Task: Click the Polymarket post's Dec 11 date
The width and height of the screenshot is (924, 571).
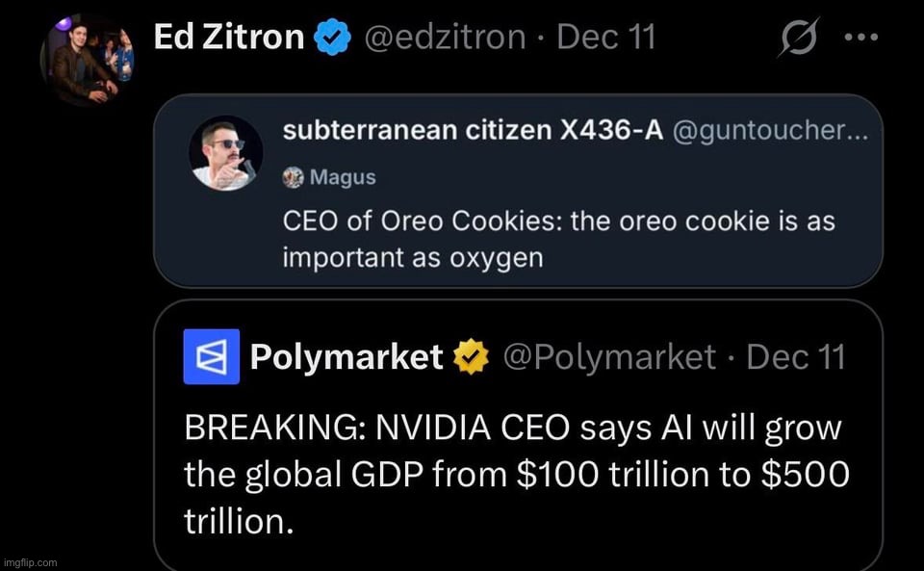Action: pyautogui.click(x=795, y=357)
